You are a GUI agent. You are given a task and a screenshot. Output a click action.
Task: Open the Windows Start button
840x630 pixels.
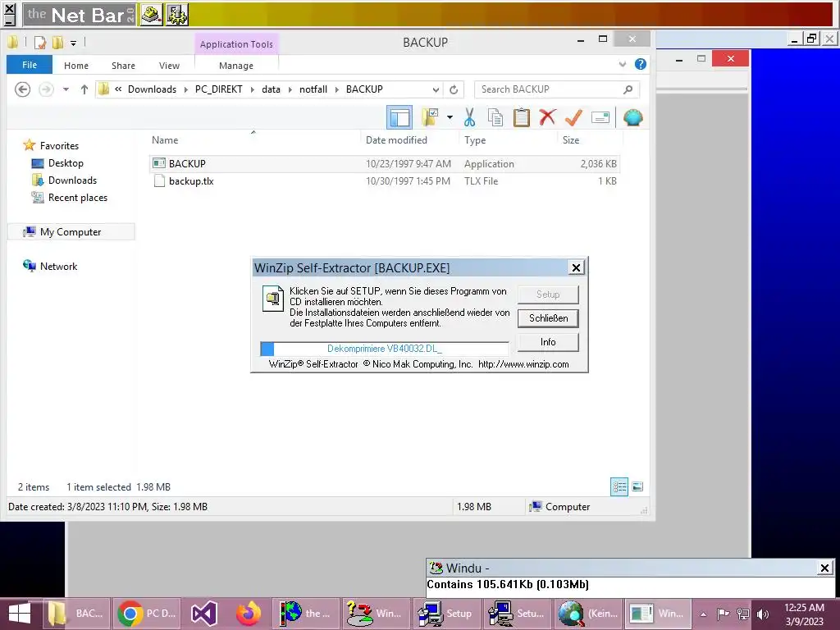point(20,614)
